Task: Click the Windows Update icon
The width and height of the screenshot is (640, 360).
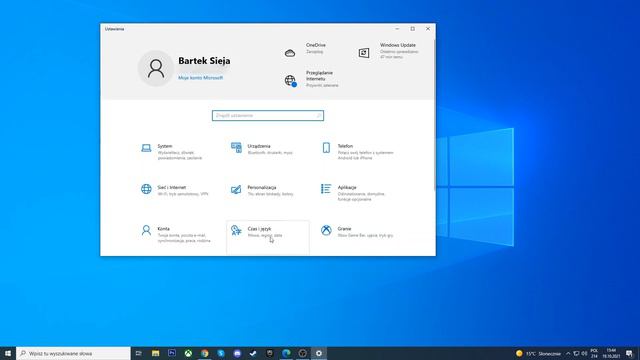Action: tap(364, 53)
